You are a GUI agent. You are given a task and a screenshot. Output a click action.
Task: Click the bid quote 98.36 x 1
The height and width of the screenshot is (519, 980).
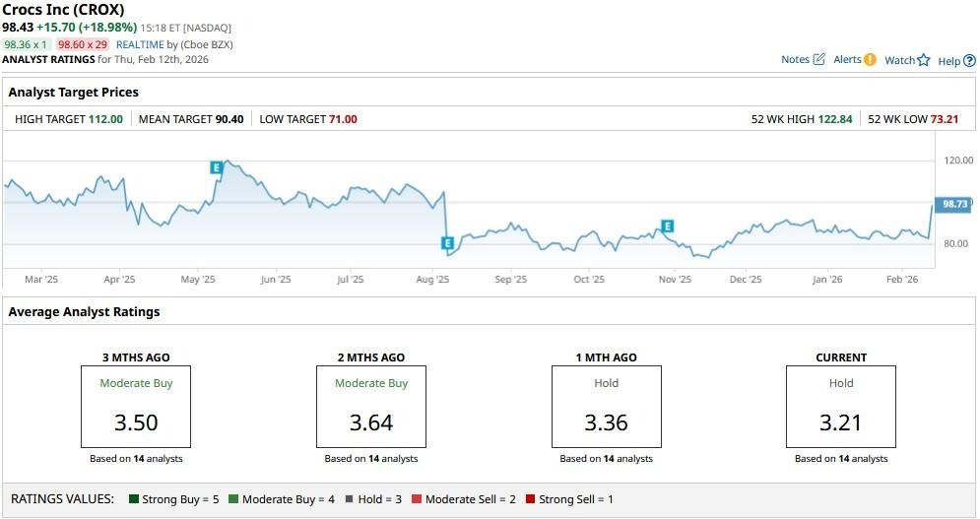tap(25, 44)
